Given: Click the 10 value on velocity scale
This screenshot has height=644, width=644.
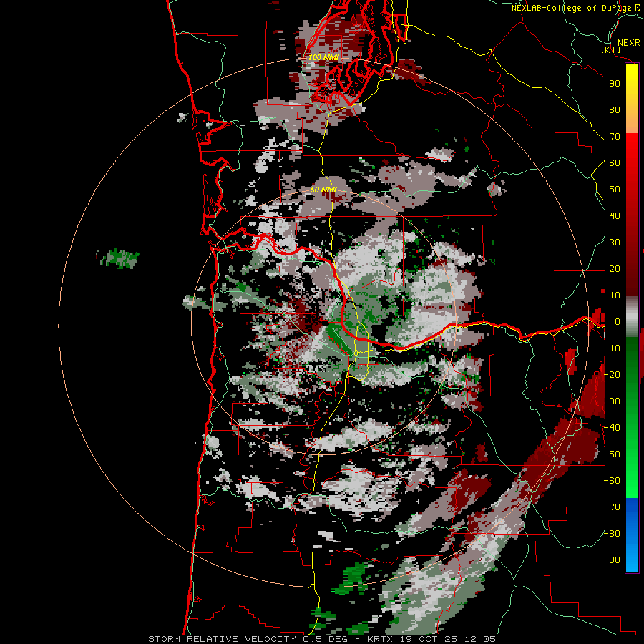Looking at the screenshot, I should pyautogui.click(x=615, y=296).
